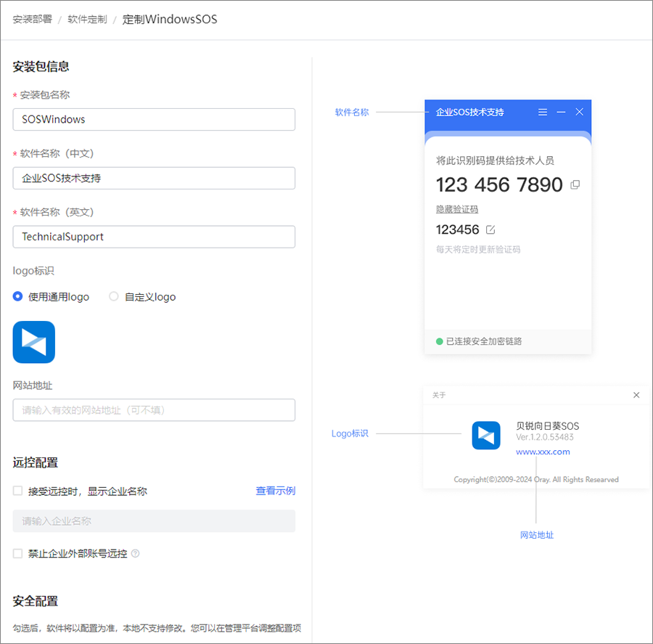653x644 pixels.
Task: Click the help icon beside 禁止企业外部账号远控
Action: (135, 553)
